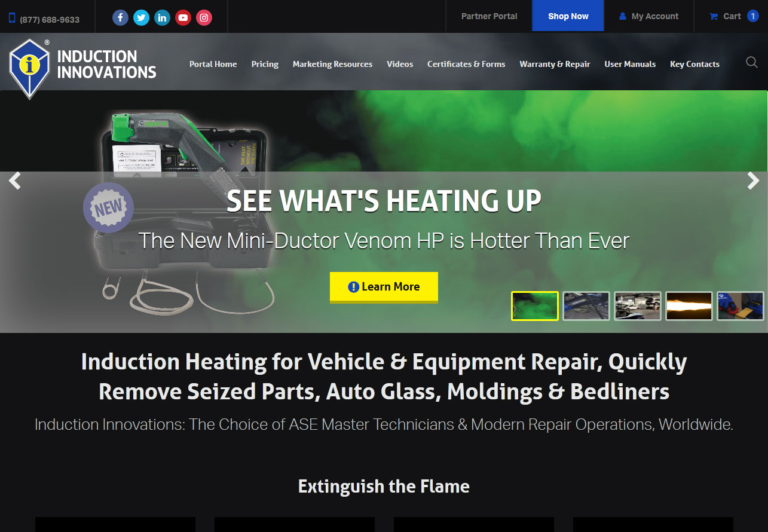Open the Pricing menu item
The height and width of the screenshot is (532, 768).
click(265, 64)
